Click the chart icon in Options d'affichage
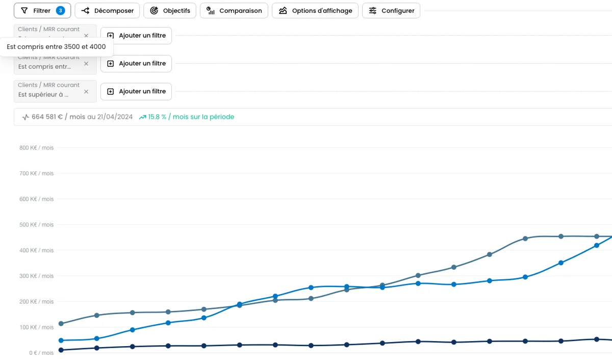 pyautogui.click(x=283, y=11)
